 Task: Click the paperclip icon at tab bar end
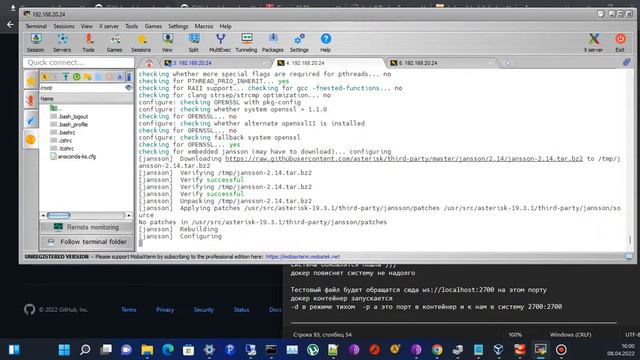pos(627,62)
